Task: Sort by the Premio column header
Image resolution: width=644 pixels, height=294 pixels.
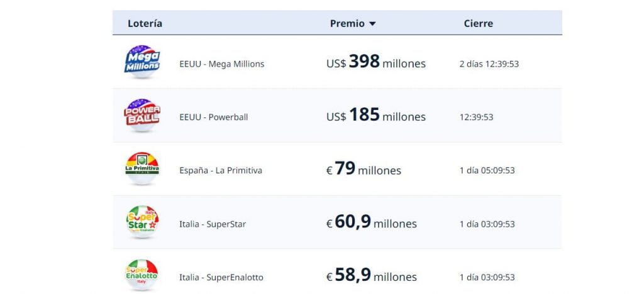Action: click(347, 23)
